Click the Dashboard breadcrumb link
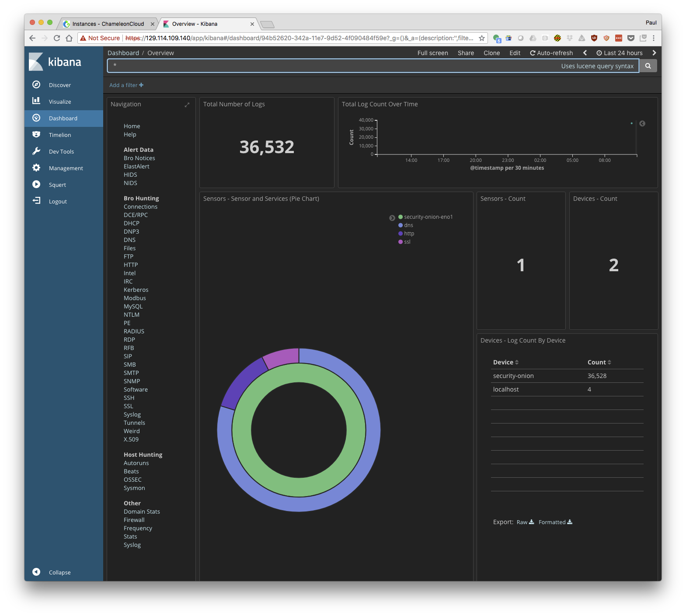 pyautogui.click(x=123, y=53)
